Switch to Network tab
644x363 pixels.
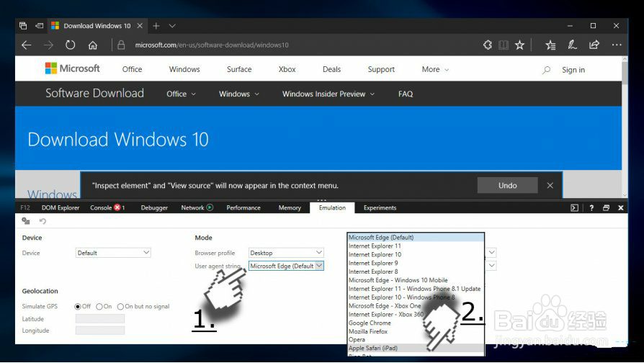[197, 207]
